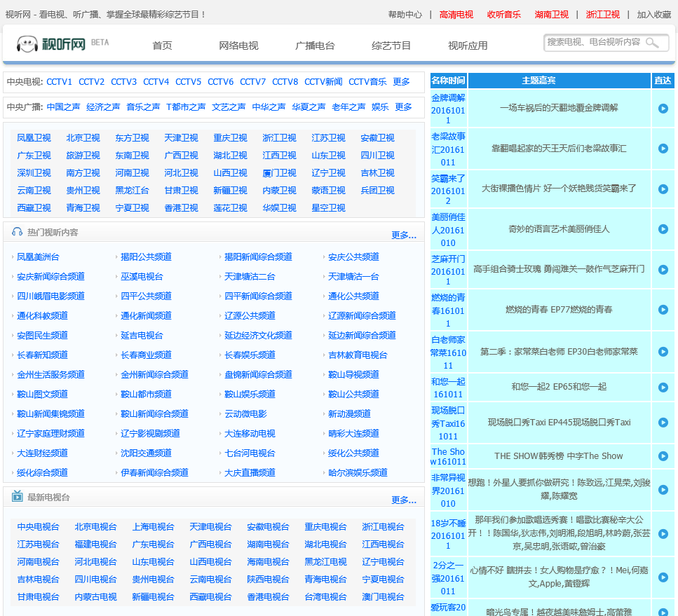This screenshot has width=678, height=616.
Task: Open 澳门电视台 station link
Action: coord(383,597)
